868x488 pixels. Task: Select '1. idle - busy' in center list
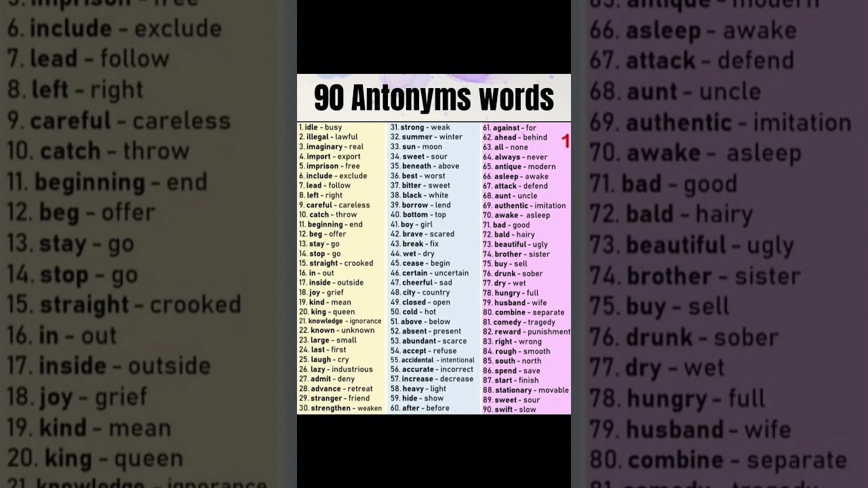tap(320, 127)
